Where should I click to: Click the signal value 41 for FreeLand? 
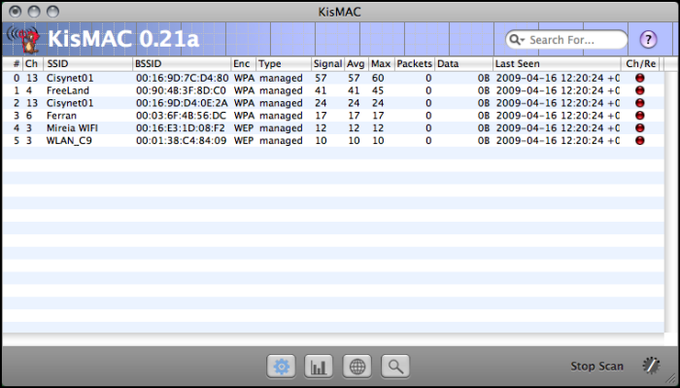(320, 91)
